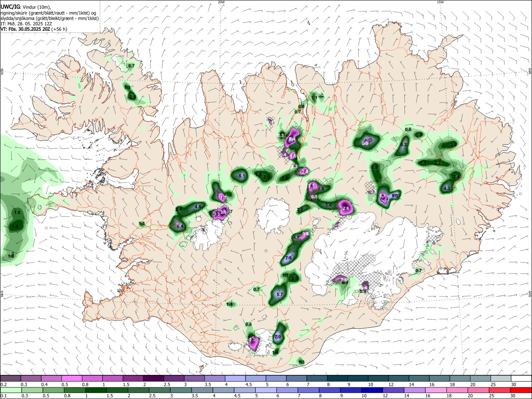Click the 4.3 precipitation value on the map

[x=447, y=188]
